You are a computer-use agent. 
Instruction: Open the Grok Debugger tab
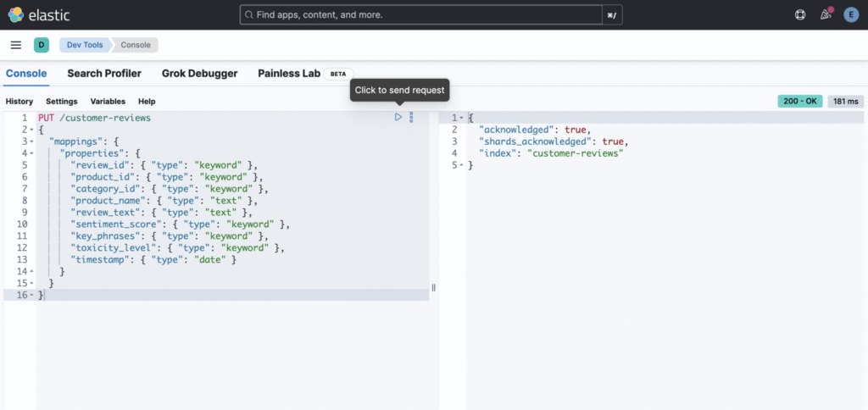199,74
